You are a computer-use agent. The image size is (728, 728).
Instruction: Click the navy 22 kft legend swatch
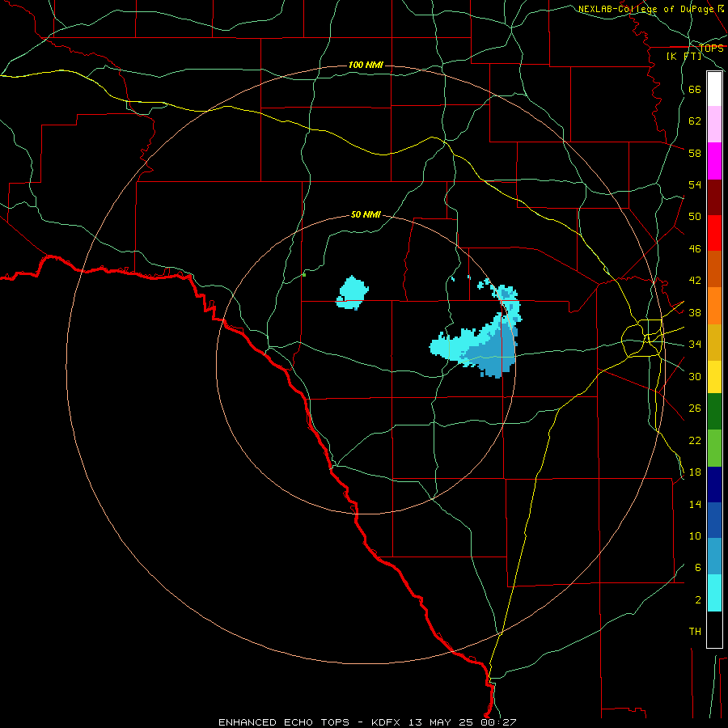point(714,485)
